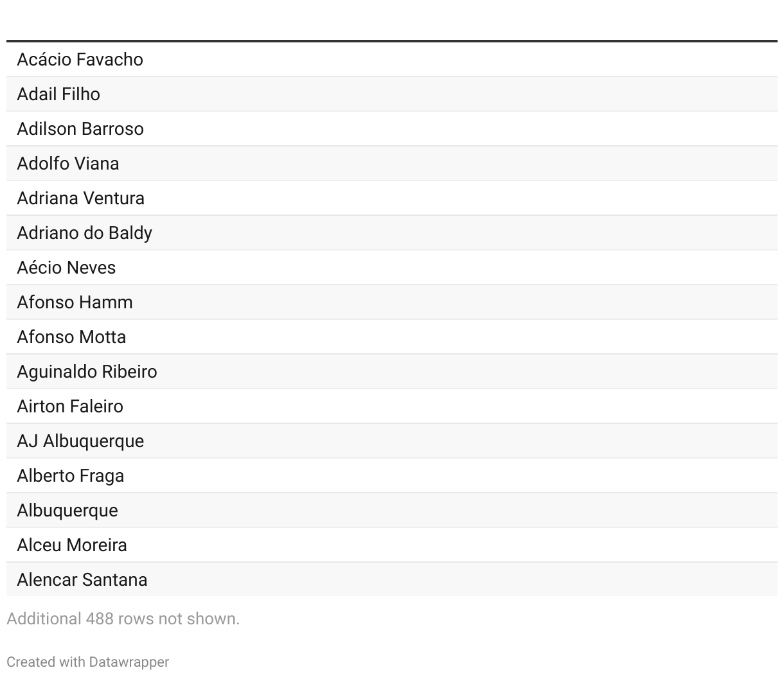Select the AJ Albuquerque row
Image resolution: width=784 pixels, height=677 pixels.
coord(80,441)
